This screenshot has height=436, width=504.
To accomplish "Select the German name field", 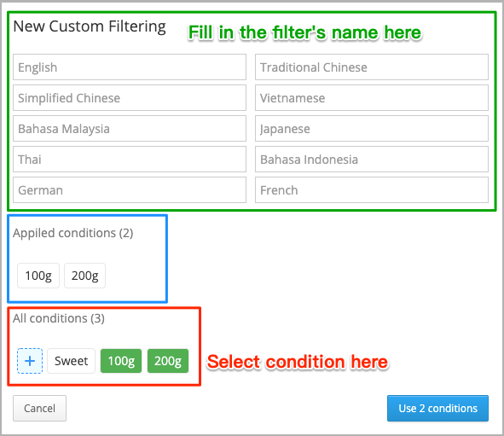I will (130, 190).
